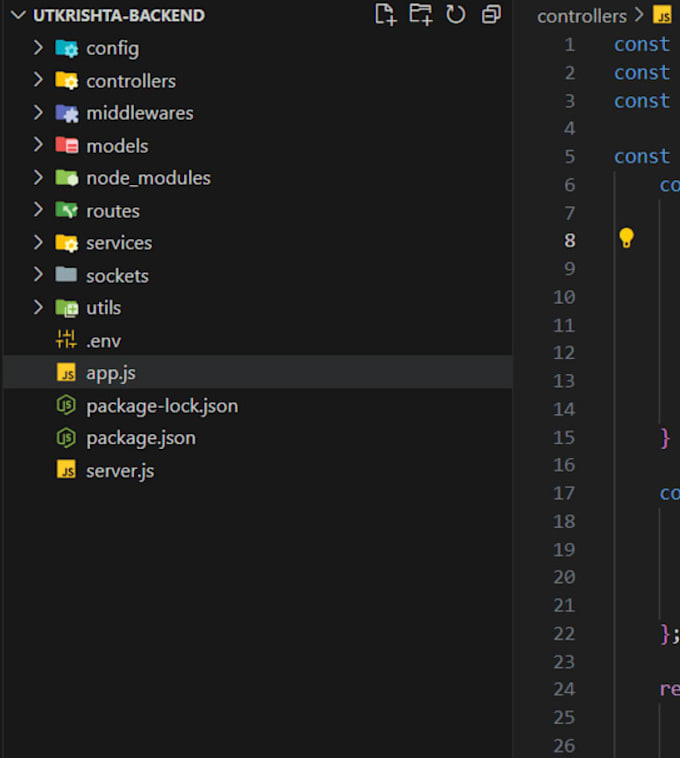Expand the utils folder chevron
The width and height of the screenshot is (680, 758).
coord(38,307)
